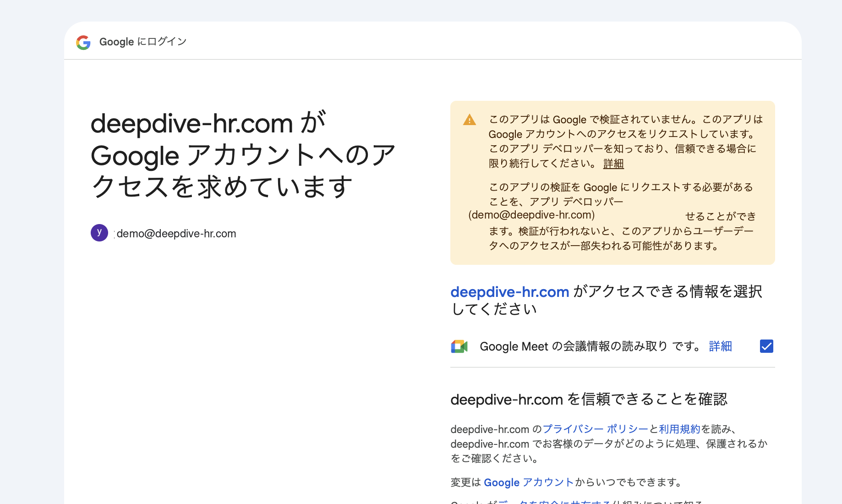Open the プライバシー ポリシー link
The height and width of the screenshot is (504, 842).
click(x=596, y=429)
